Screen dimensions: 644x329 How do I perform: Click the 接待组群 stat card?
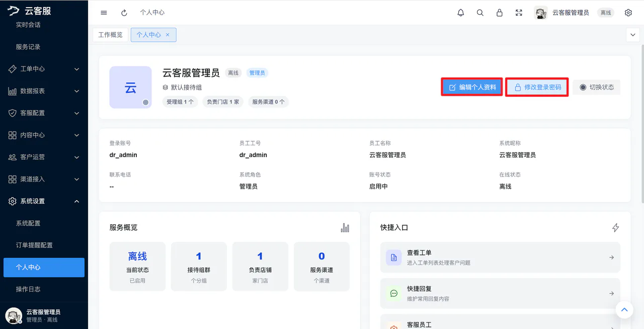coord(199,267)
